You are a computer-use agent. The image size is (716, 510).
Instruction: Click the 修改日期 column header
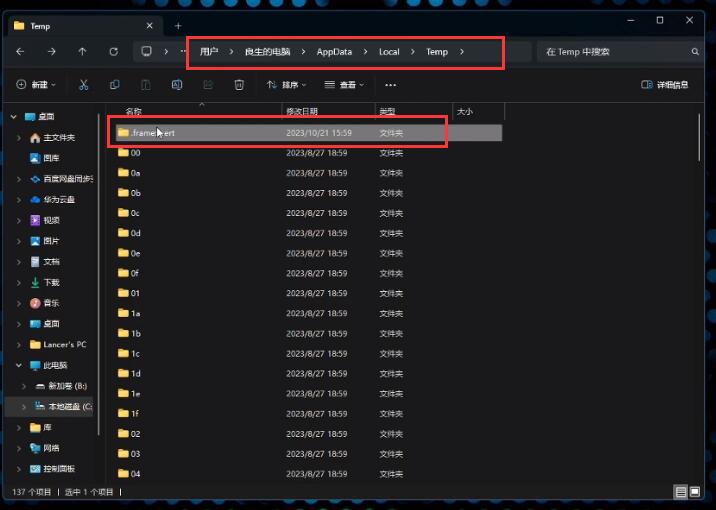click(x=302, y=111)
